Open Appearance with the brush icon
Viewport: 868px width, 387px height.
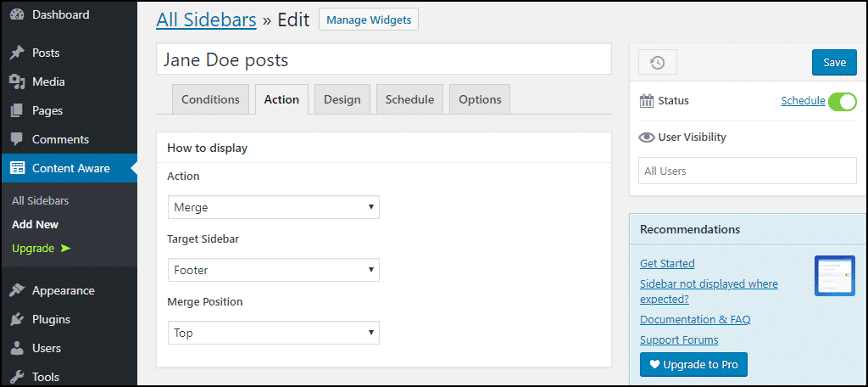point(17,290)
